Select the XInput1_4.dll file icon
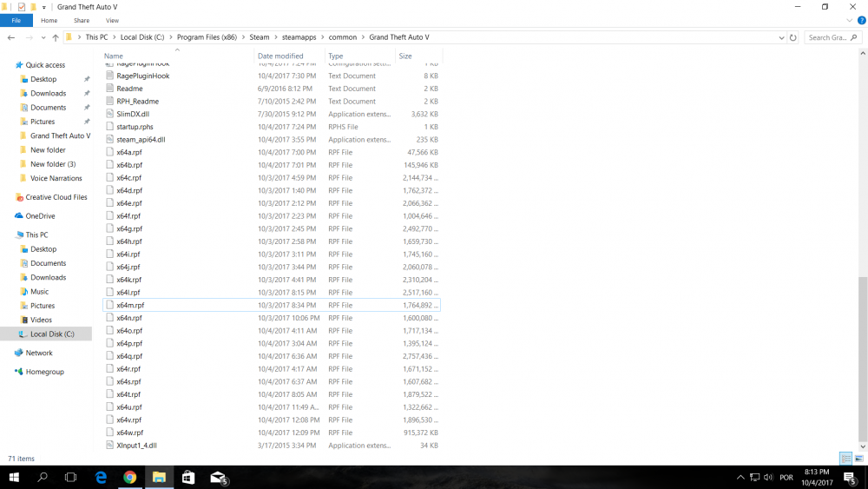 pyautogui.click(x=109, y=445)
